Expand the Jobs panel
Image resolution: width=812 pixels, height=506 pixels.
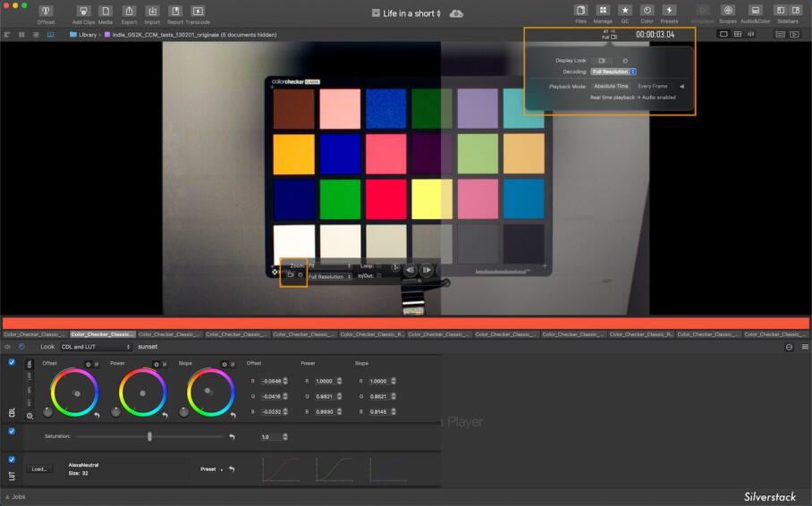(15, 497)
